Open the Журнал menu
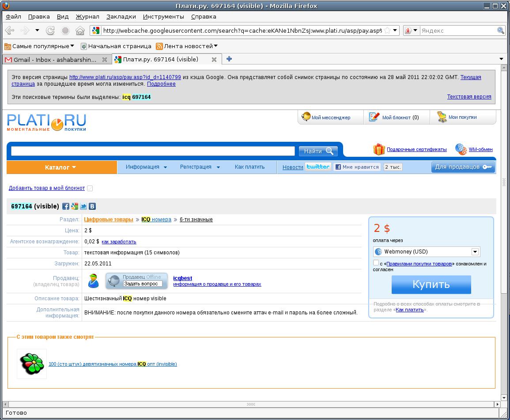 tap(87, 17)
